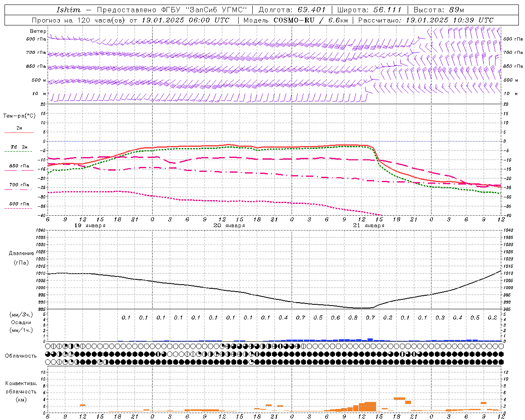Click the 850 гПа temperature legend entry
Image resolution: width=525 pixels, height=420 pixels.
coord(19,166)
